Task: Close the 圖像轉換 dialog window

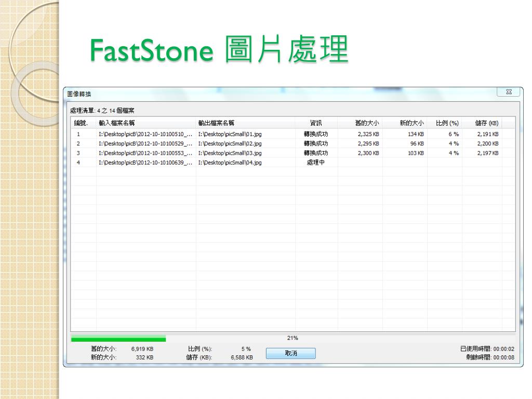Action: pyautogui.click(x=508, y=92)
